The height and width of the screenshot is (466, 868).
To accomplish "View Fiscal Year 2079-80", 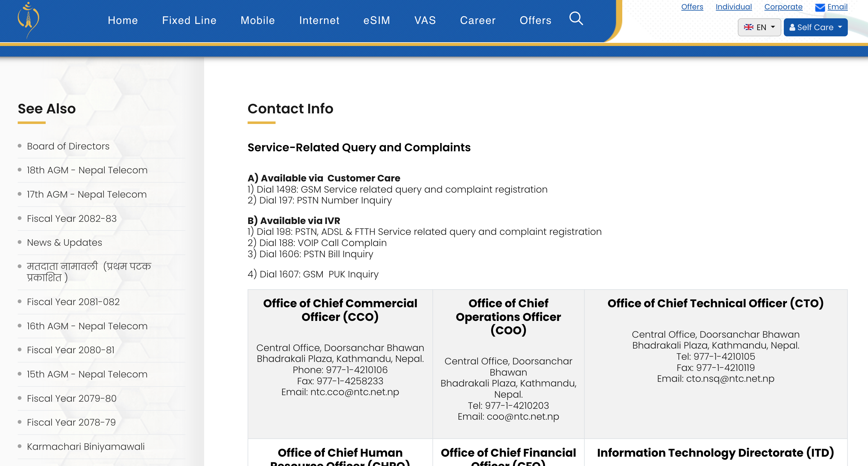I will pos(72,398).
